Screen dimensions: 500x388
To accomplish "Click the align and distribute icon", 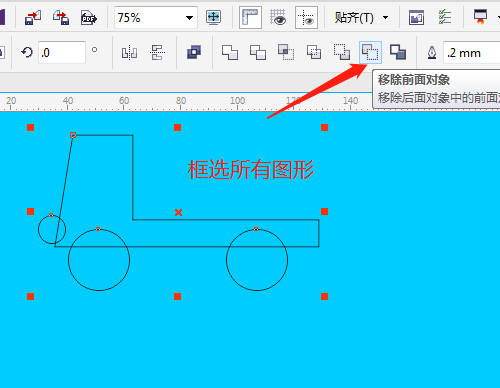I will pos(157,52).
